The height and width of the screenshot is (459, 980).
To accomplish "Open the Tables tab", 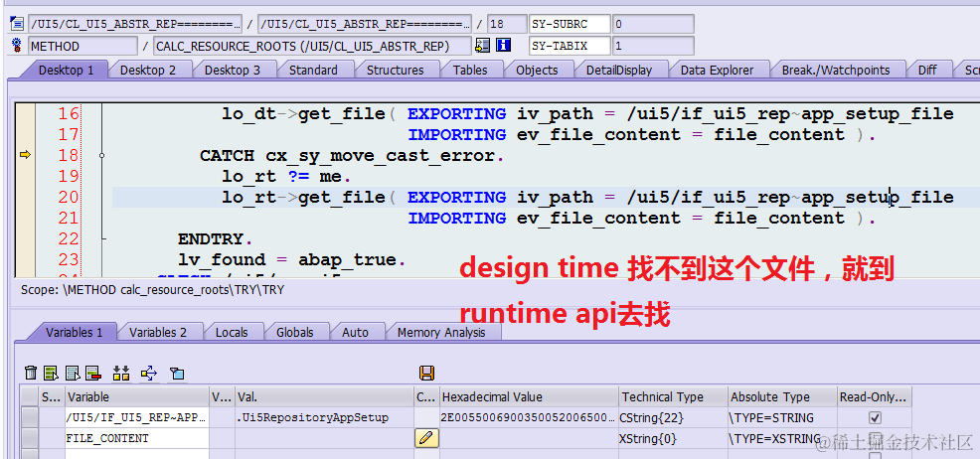I will [470, 70].
